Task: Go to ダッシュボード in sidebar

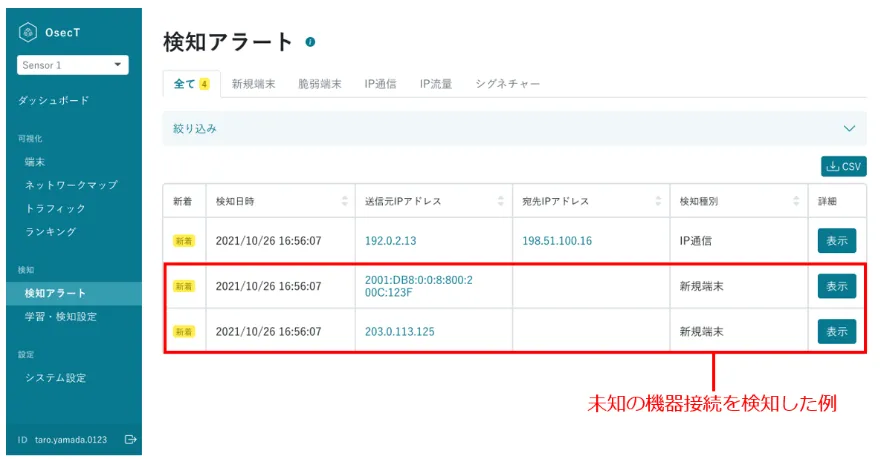Action: (x=53, y=101)
